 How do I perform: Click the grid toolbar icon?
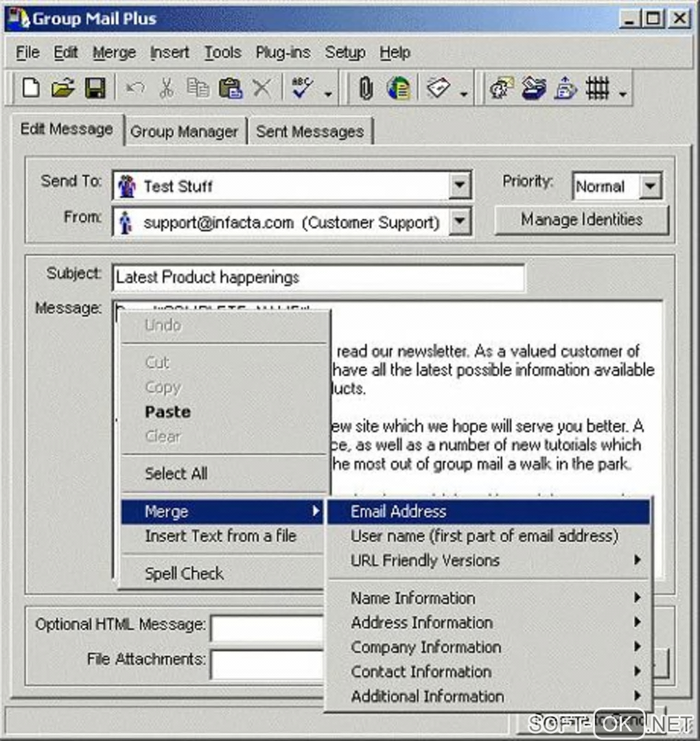point(598,88)
